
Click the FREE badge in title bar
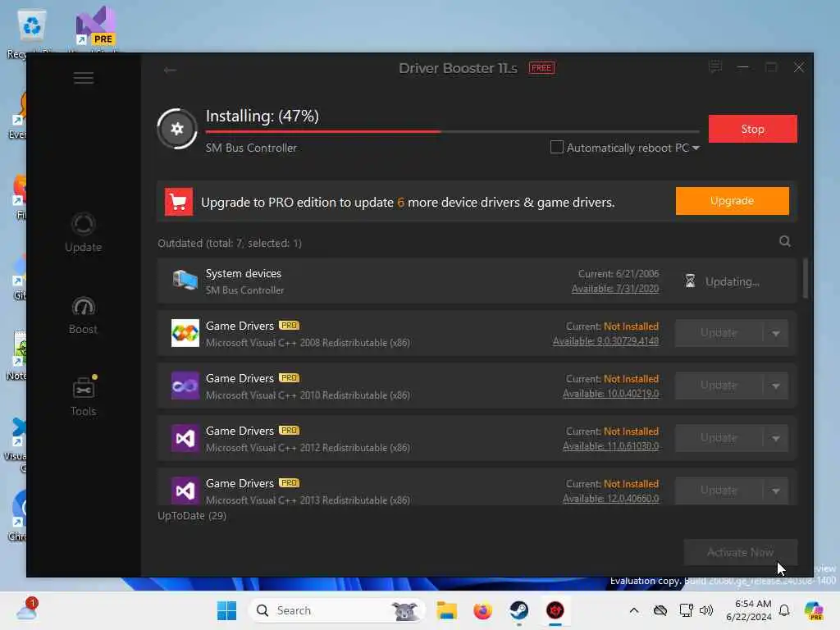click(x=541, y=67)
